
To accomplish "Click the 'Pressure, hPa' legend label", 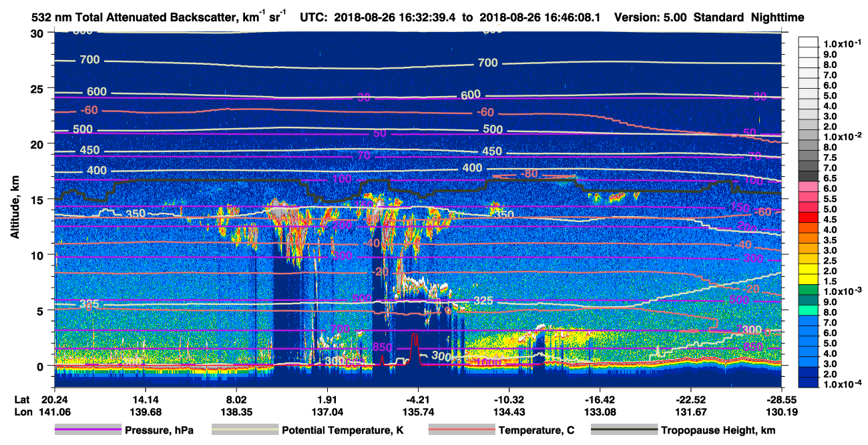I will (x=159, y=430).
